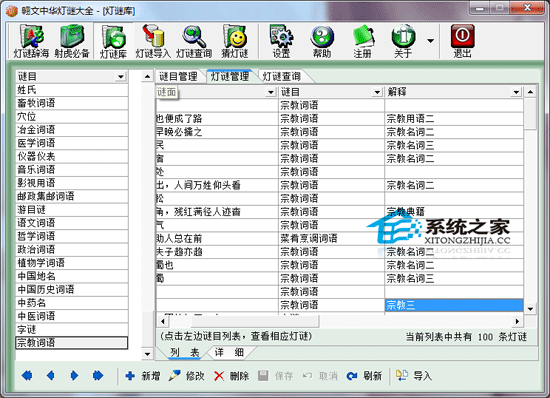The image size is (550, 398).
Task: Switch to the 灯谜查询 tab
Action: click(281, 76)
